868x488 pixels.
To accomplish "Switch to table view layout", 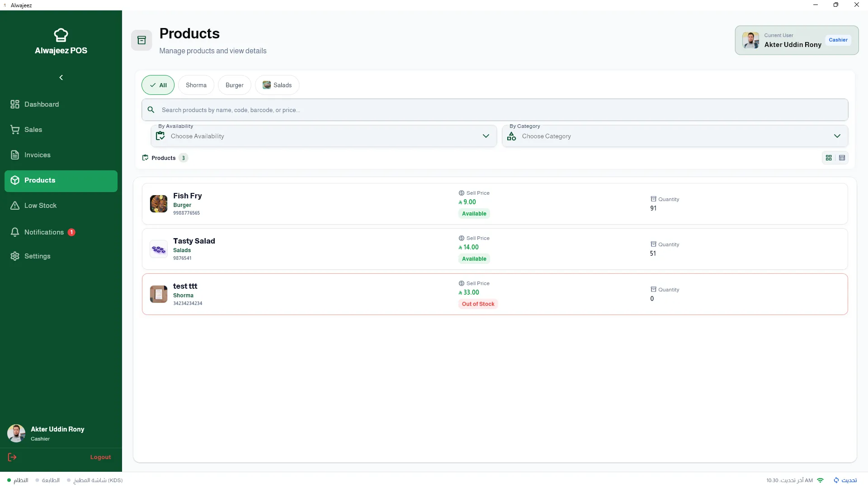I will click(842, 158).
